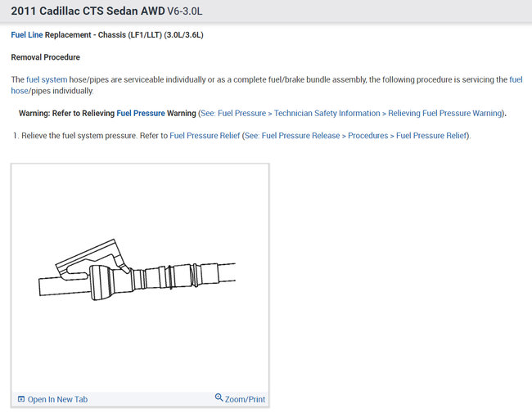Open 'Relieving Fuel Pressure Warning' link
Viewport: 532px width, 413px height.
tap(444, 113)
